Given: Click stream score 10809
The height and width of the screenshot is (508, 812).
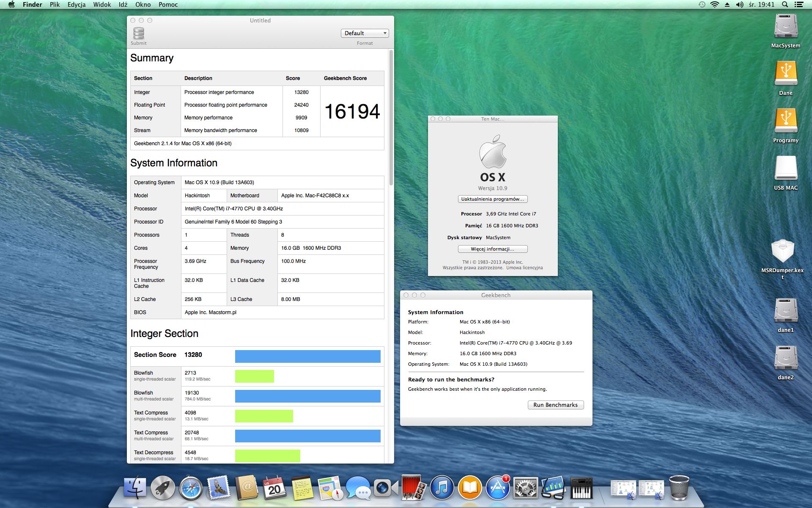Looking at the screenshot, I should pyautogui.click(x=302, y=130).
